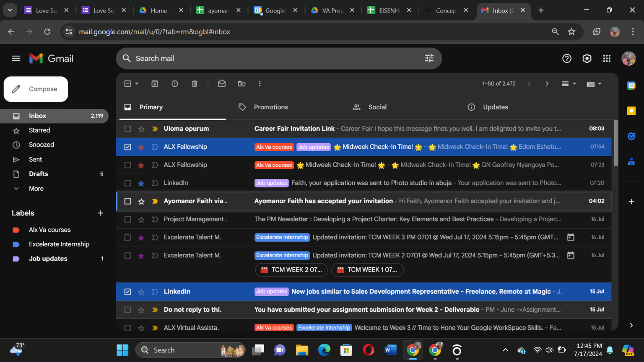
Task: Select checkbox for Ayomanor Faith via email
Action: (x=127, y=201)
